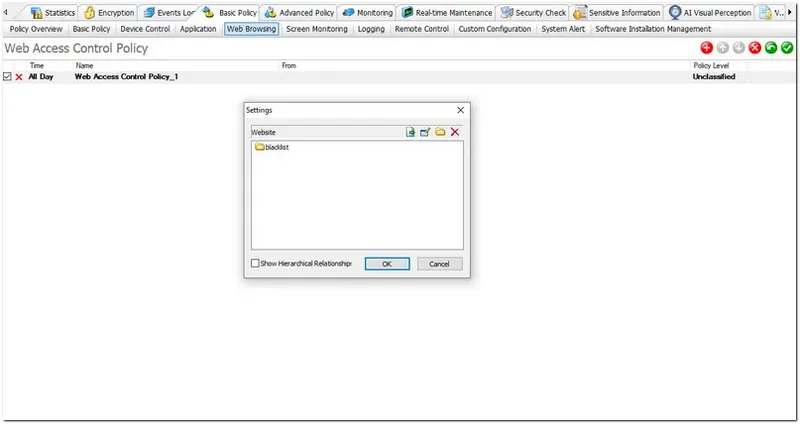The width and height of the screenshot is (800, 424).
Task: Switch to Application sub-tab
Action: 198,29
